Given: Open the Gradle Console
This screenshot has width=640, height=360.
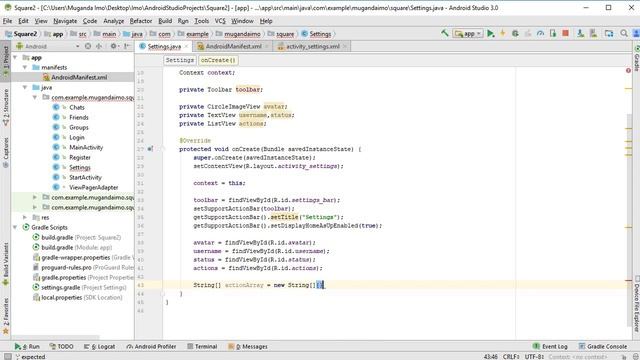Looking at the screenshot, I should tap(603, 347).
